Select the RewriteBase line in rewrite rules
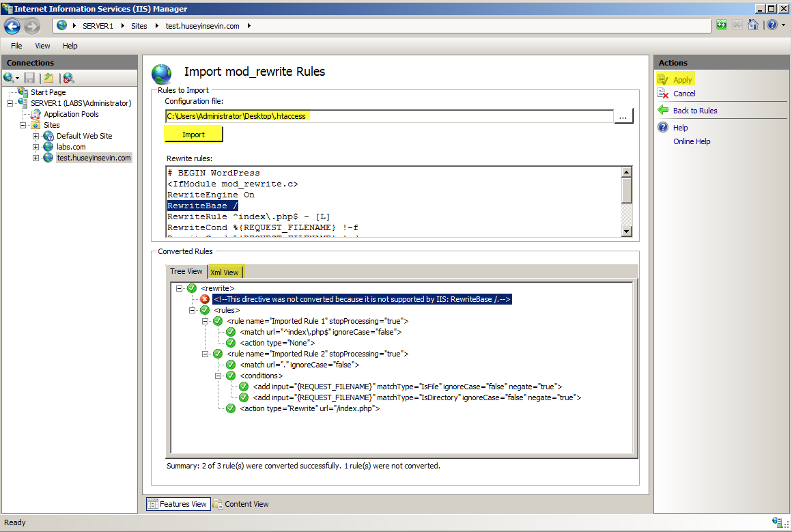This screenshot has height=532, width=792. click(x=203, y=206)
